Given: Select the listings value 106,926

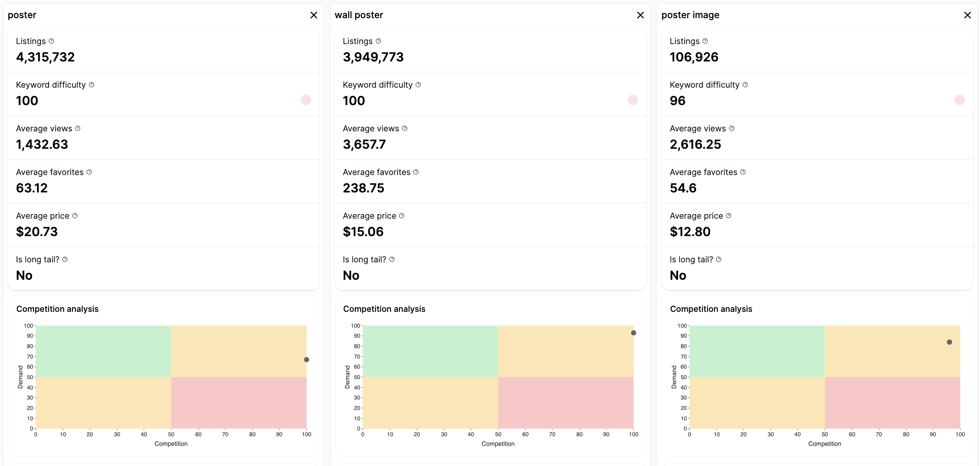Looking at the screenshot, I should click(694, 57).
